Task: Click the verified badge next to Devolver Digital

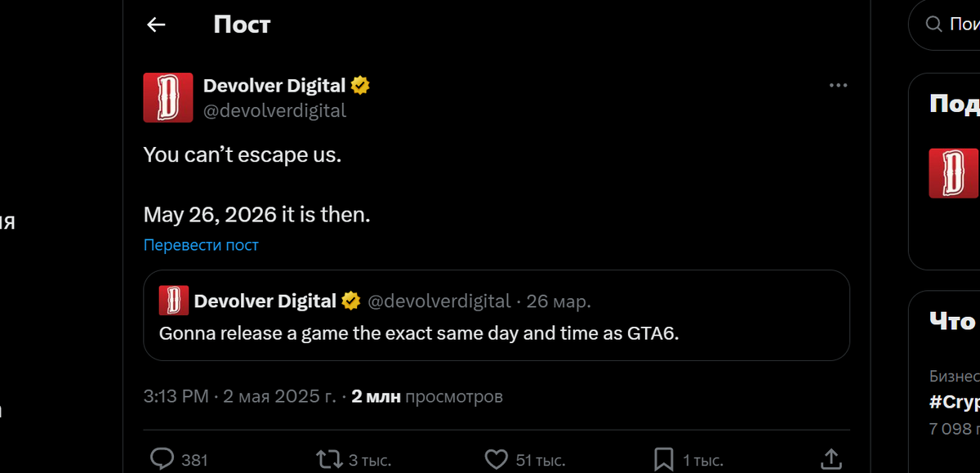Action: coord(360,84)
